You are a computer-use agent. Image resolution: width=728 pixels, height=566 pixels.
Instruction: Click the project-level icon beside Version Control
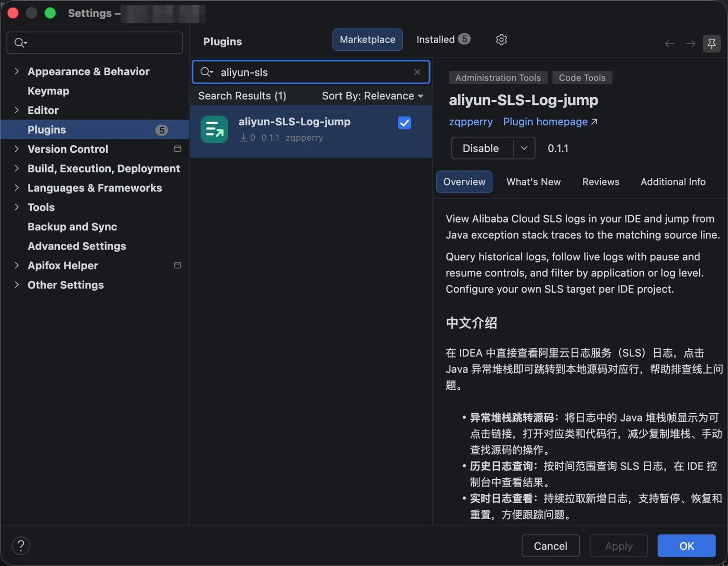tap(177, 149)
